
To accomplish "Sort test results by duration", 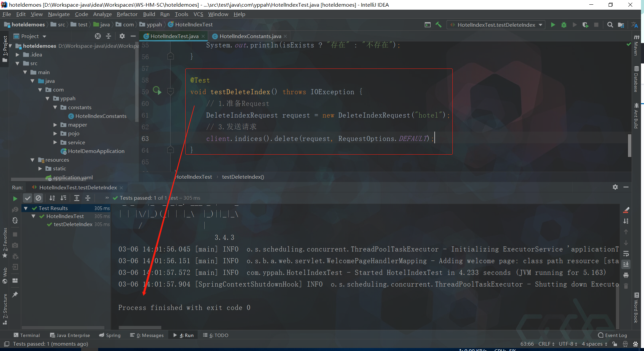I will tap(63, 198).
